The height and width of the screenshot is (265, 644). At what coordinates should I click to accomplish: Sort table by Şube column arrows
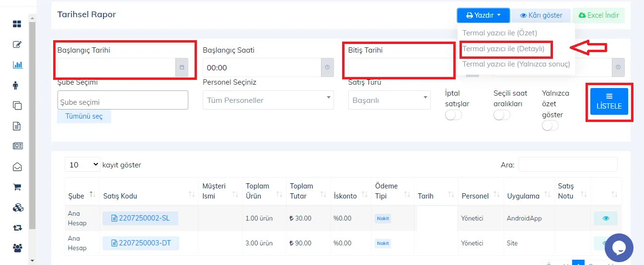click(x=93, y=194)
